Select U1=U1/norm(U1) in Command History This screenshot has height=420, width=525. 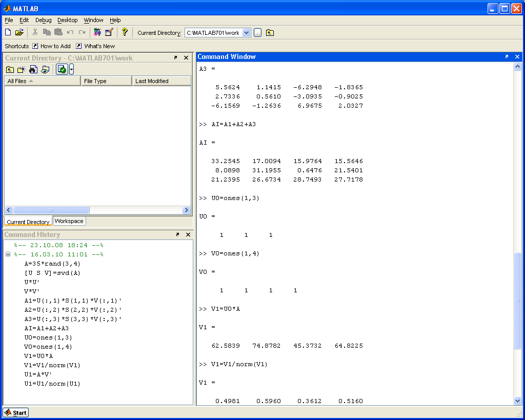(x=52, y=384)
